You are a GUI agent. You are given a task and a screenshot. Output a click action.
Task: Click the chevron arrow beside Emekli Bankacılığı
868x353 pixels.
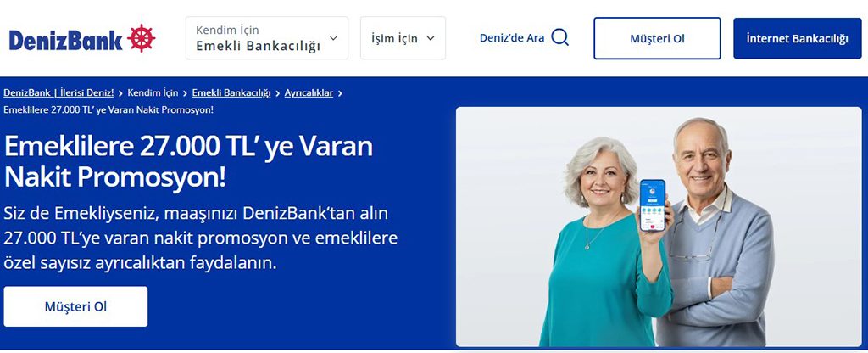click(x=333, y=38)
